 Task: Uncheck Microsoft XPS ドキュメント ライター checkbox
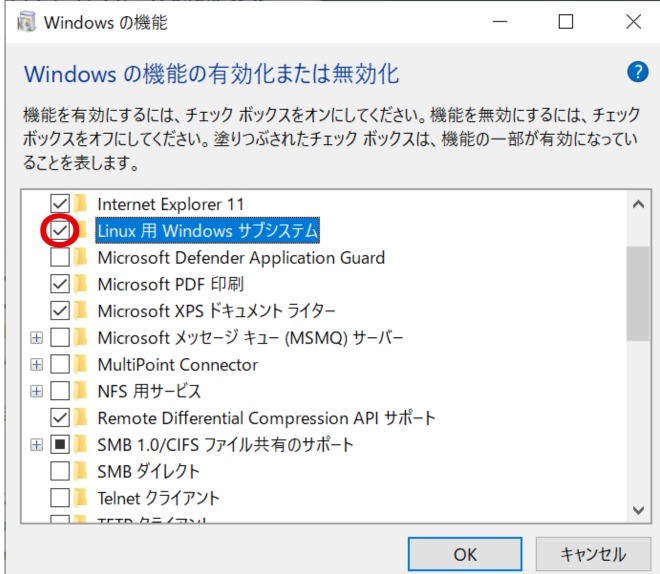coord(60,311)
